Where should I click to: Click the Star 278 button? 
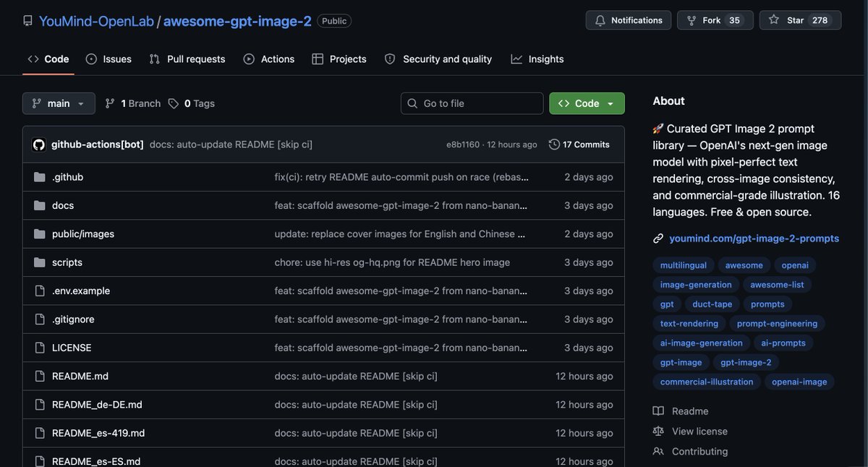coord(801,20)
